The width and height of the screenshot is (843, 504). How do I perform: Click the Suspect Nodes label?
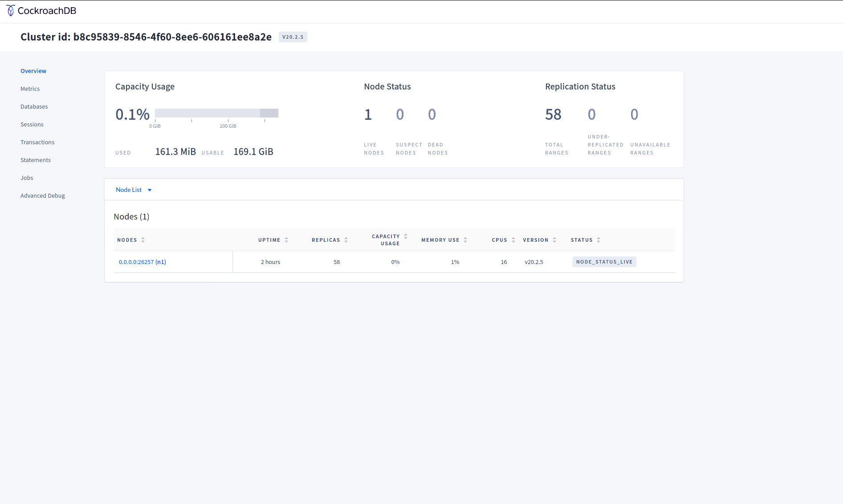[409, 149]
